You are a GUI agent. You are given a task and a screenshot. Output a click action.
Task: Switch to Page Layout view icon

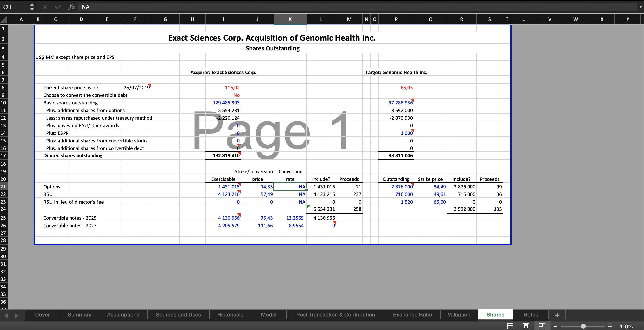(526, 326)
